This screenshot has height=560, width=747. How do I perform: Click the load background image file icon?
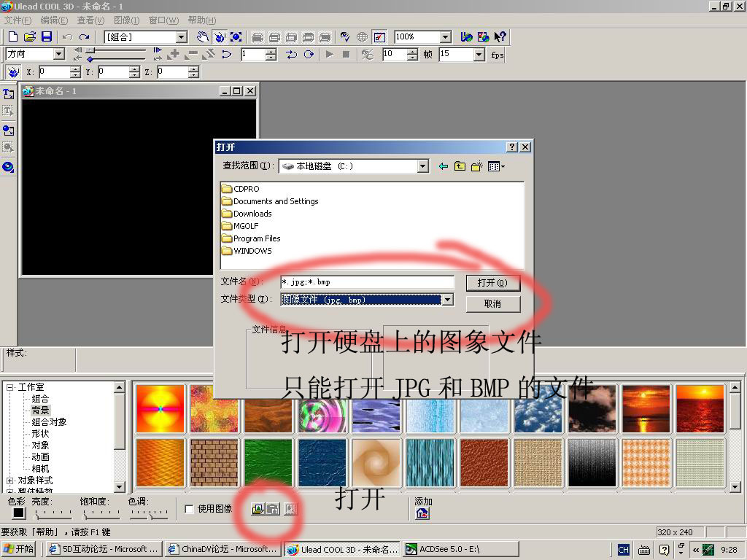(258, 509)
